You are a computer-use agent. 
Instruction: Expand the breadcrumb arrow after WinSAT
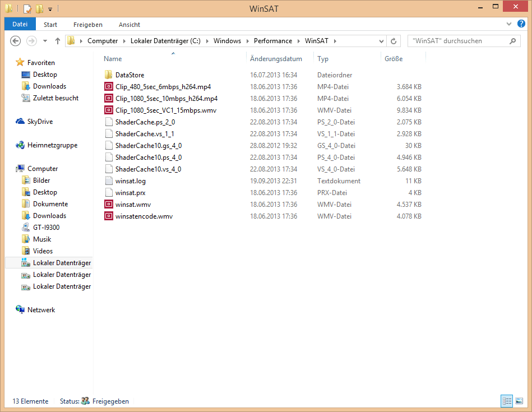335,41
